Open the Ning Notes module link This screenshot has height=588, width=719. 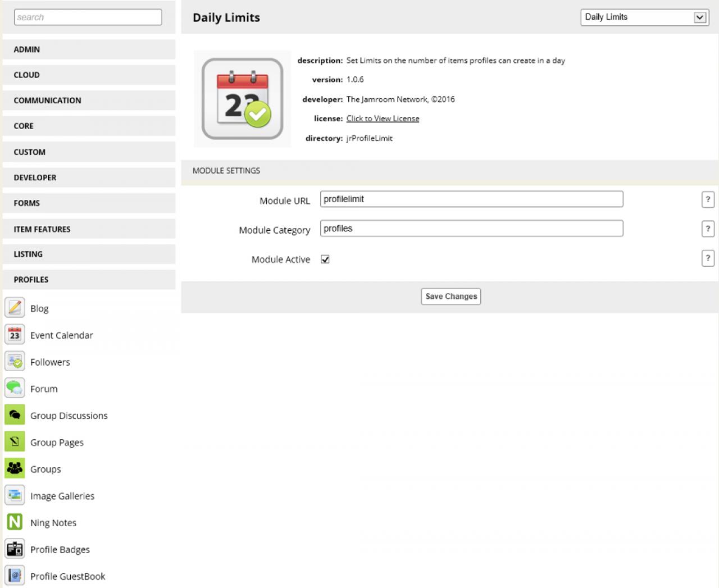tap(53, 523)
